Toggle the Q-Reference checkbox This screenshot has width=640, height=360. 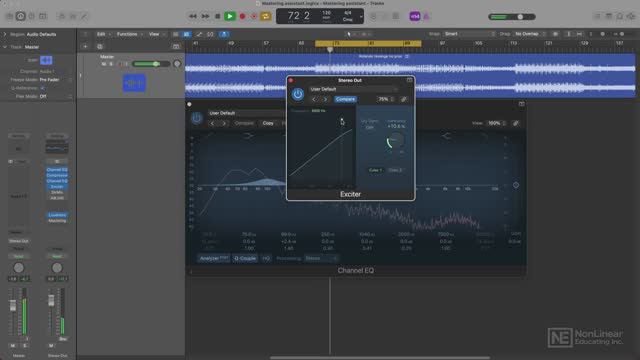coord(42,88)
